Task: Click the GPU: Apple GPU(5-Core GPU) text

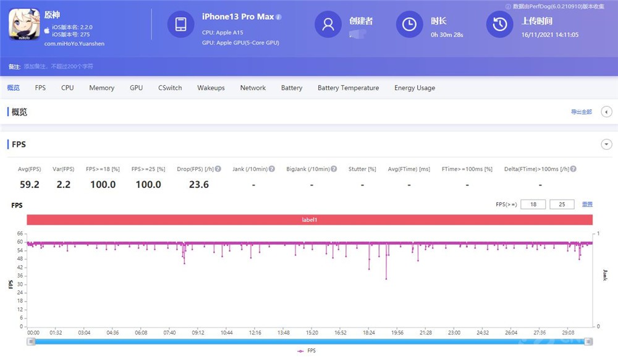Action: [240, 43]
